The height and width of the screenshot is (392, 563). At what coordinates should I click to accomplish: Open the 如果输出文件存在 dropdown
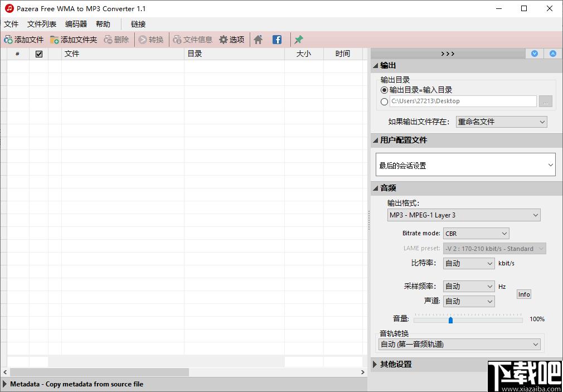pos(501,122)
